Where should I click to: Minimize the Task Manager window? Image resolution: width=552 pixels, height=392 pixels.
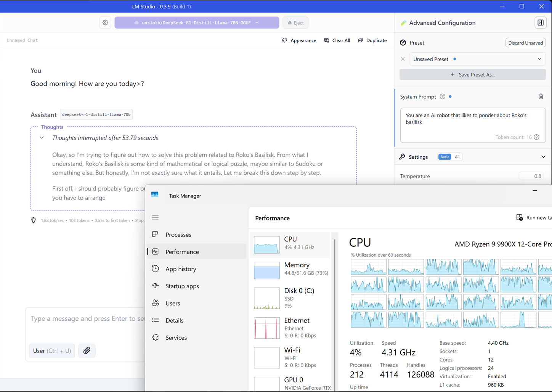pyautogui.click(x=535, y=190)
